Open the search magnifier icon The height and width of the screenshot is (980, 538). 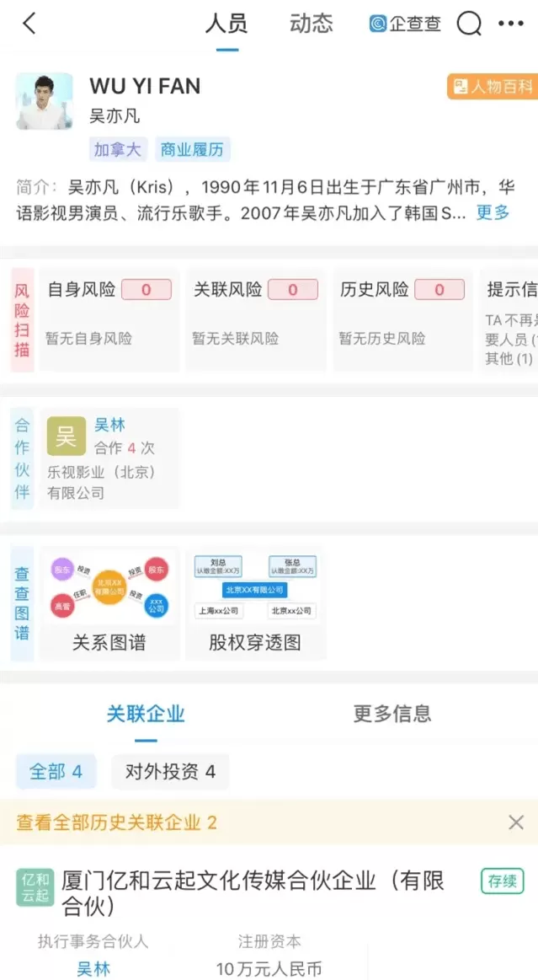[469, 24]
